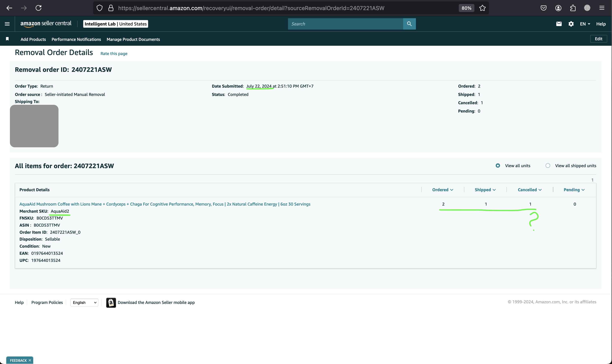This screenshot has width=612, height=364.
Task: Click the Disposition value Sellable
Action: (x=52, y=239)
